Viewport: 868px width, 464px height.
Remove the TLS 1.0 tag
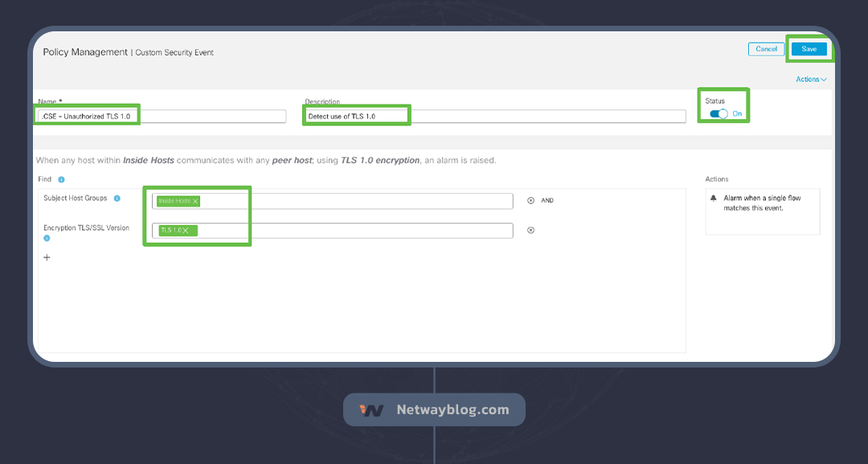(x=186, y=231)
